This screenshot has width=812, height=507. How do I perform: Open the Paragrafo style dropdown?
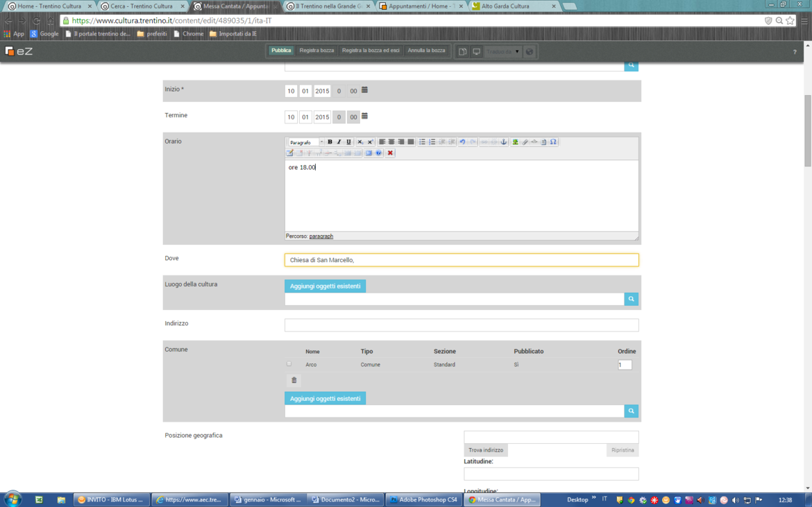click(x=306, y=142)
